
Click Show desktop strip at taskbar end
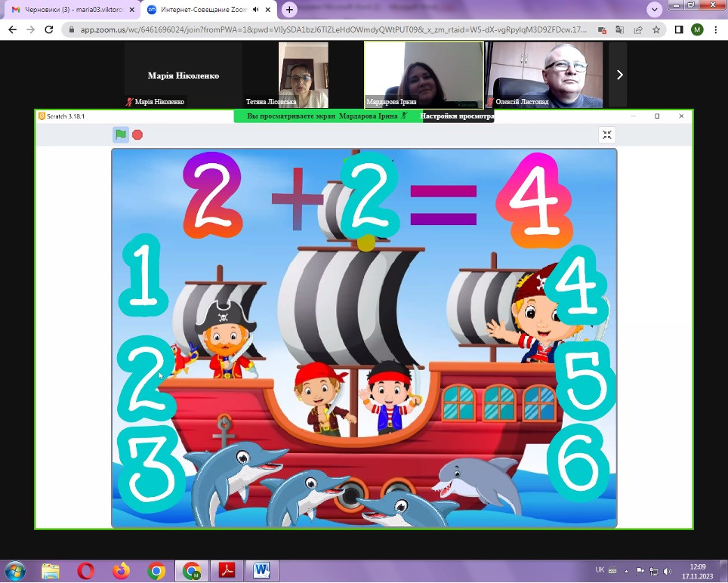pos(724,571)
